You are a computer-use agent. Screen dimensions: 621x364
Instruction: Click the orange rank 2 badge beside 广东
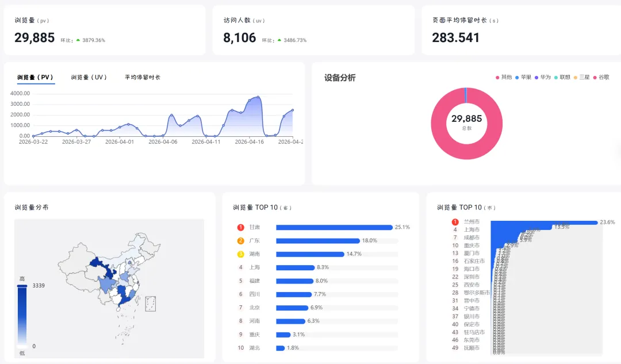240,241
